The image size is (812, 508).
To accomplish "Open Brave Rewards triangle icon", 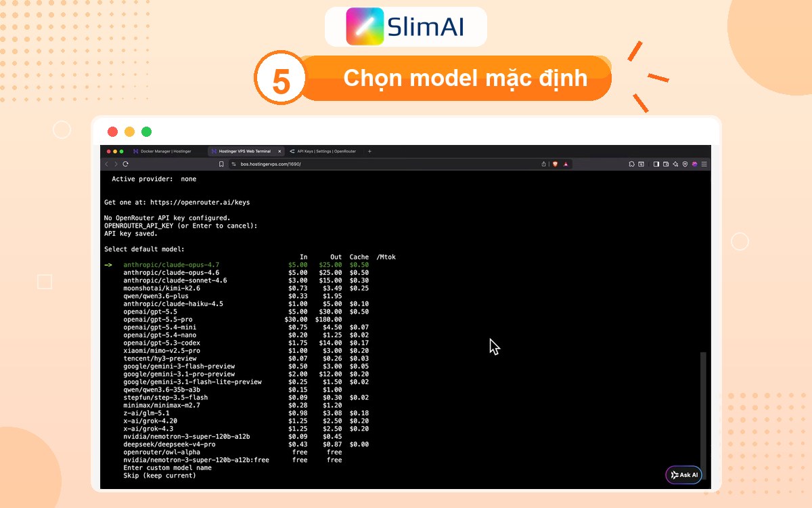I will tap(566, 164).
